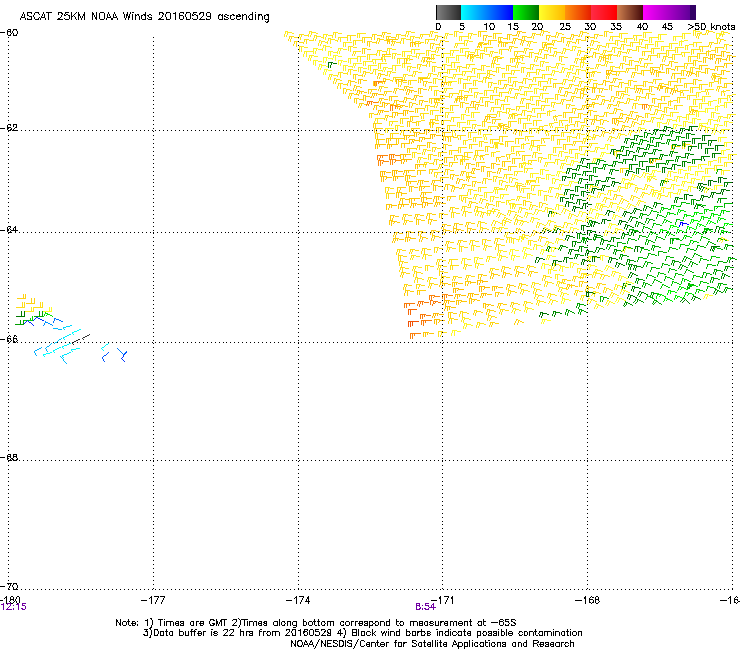The image size is (740, 650).
Task: Click the '-177' longitude axis label
Action: 153,600
